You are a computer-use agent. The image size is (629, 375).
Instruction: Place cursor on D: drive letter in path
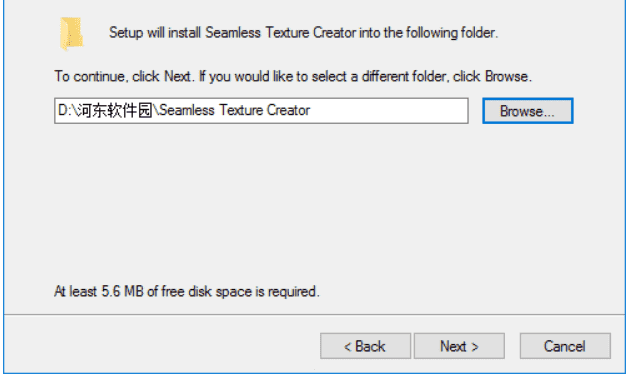coord(64,110)
